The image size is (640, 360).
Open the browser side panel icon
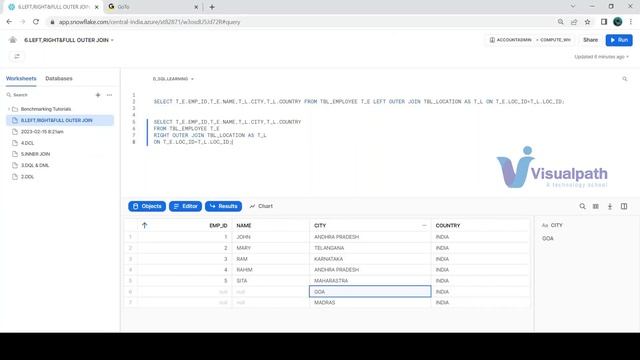tap(604, 22)
